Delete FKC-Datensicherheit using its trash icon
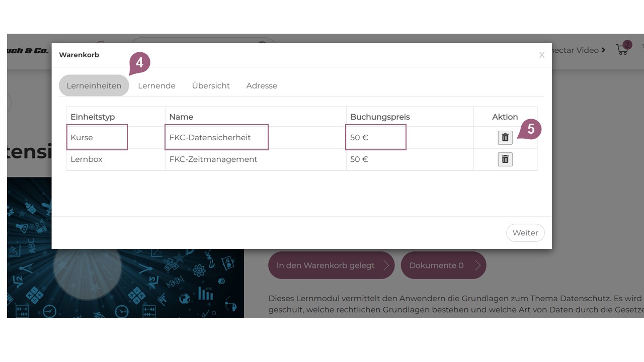This screenshot has height=362, width=644. 505,137
